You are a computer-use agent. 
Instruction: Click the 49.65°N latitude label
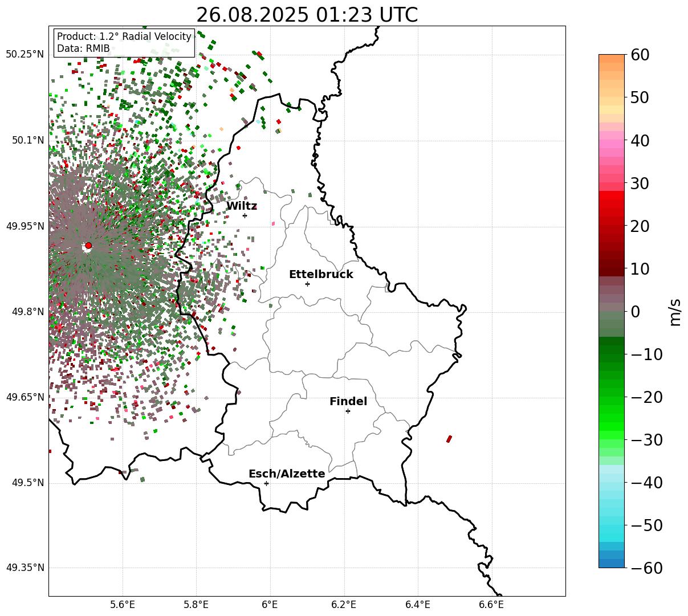(25, 397)
